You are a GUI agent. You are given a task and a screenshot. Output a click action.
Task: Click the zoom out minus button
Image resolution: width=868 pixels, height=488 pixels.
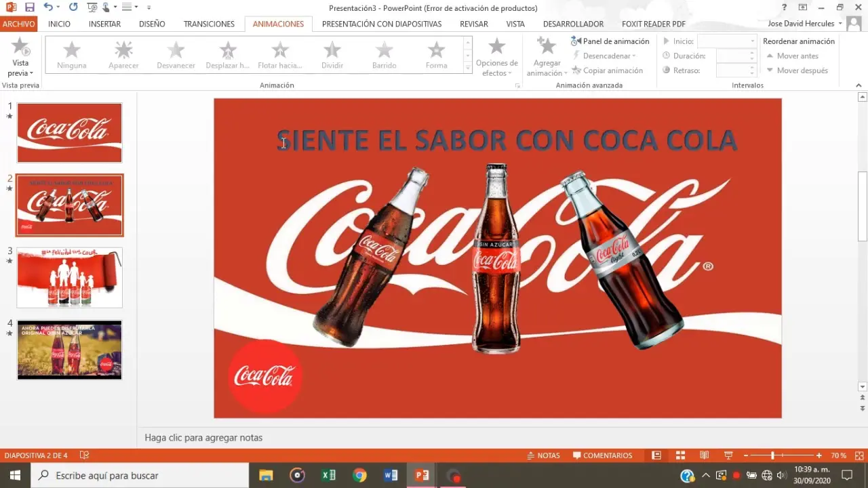point(746,455)
